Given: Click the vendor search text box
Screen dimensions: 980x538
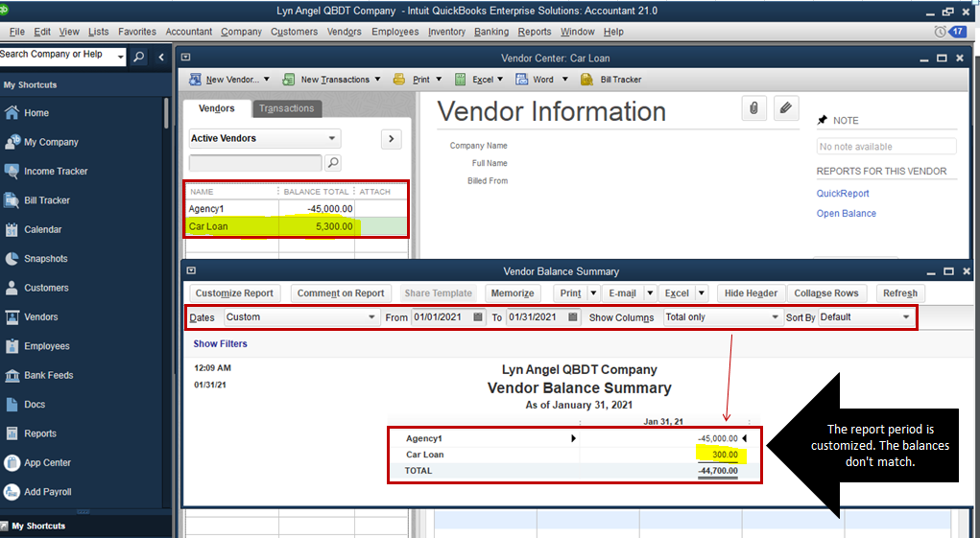Looking at the screenshot, I should click(x=255, y=163).
